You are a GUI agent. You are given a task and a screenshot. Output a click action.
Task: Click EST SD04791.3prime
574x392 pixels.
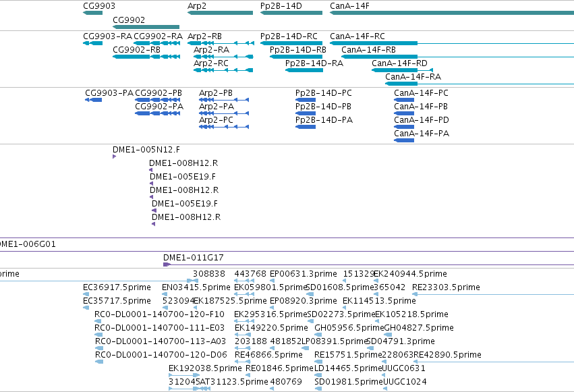click(x=369, y=348)
